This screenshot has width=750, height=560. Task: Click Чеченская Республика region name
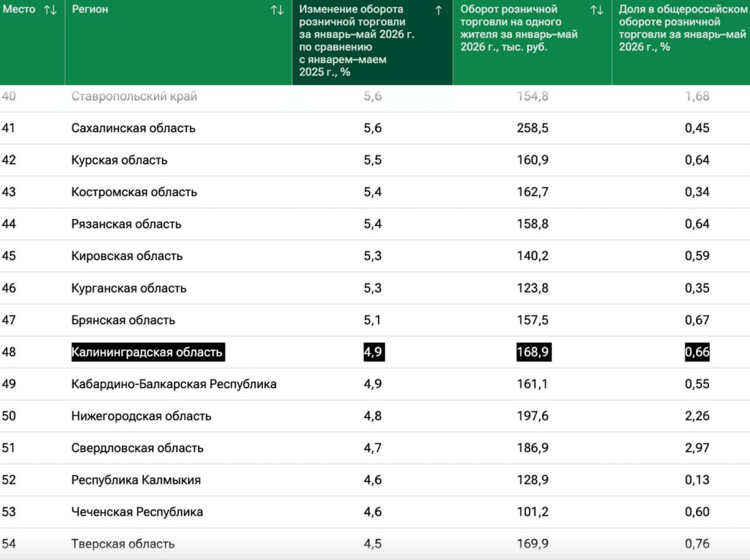point(137,512)
